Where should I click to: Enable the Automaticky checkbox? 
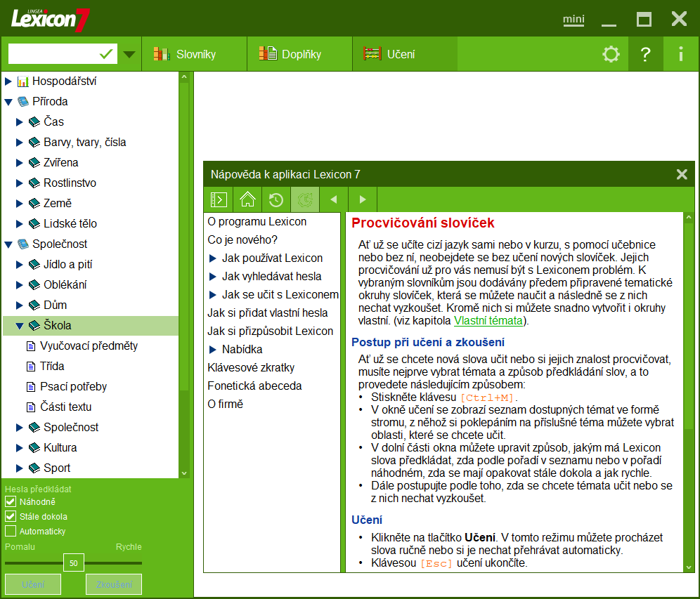11,531
